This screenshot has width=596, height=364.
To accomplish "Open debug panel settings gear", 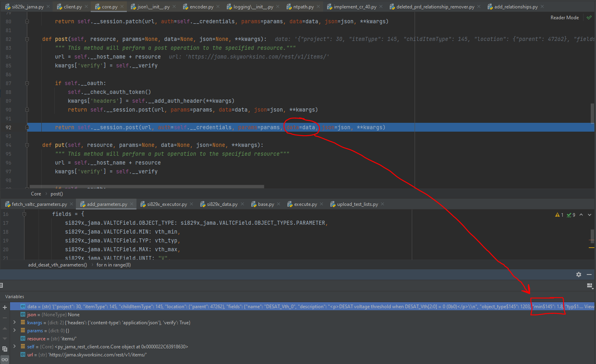I will pos(579,275).
